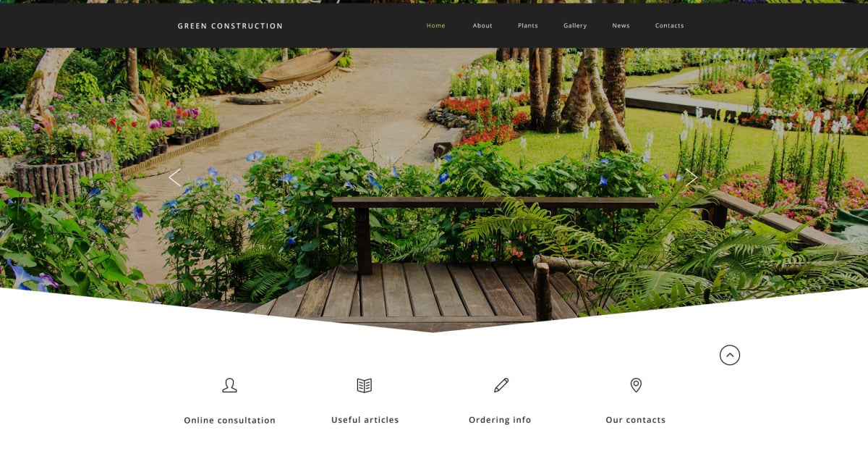Click the open book icon
The width and height of the screenshot is (868, 454).
click(x=365, y=385)
